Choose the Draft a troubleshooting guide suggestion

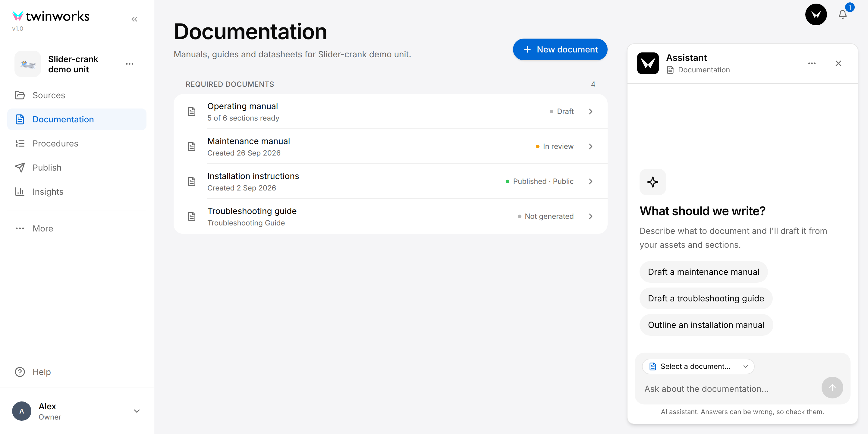[706, 299]
